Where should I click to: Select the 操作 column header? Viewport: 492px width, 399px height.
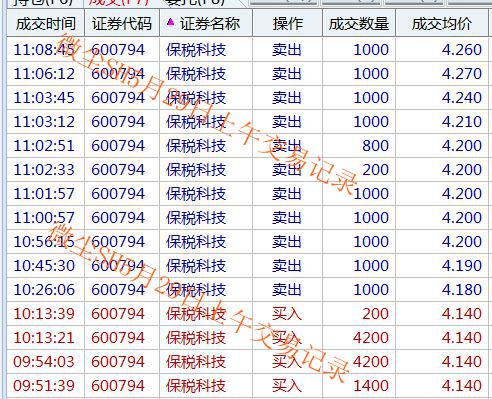click(288, 23)
